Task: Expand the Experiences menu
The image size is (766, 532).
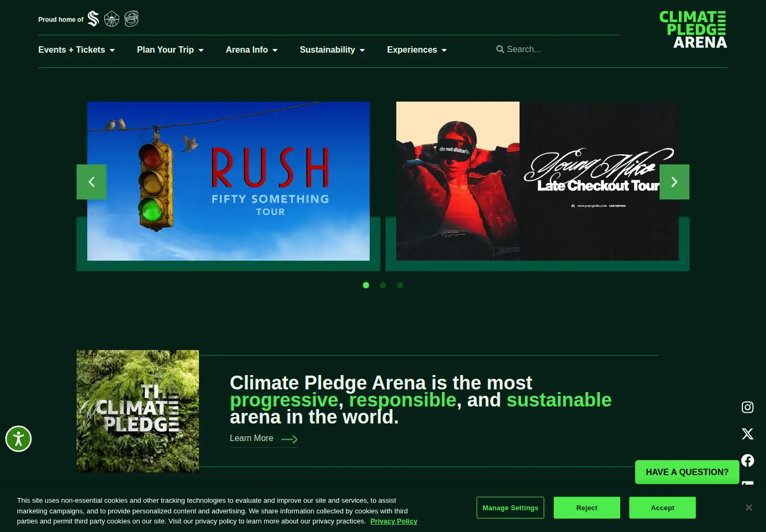Action: (417, 50)
